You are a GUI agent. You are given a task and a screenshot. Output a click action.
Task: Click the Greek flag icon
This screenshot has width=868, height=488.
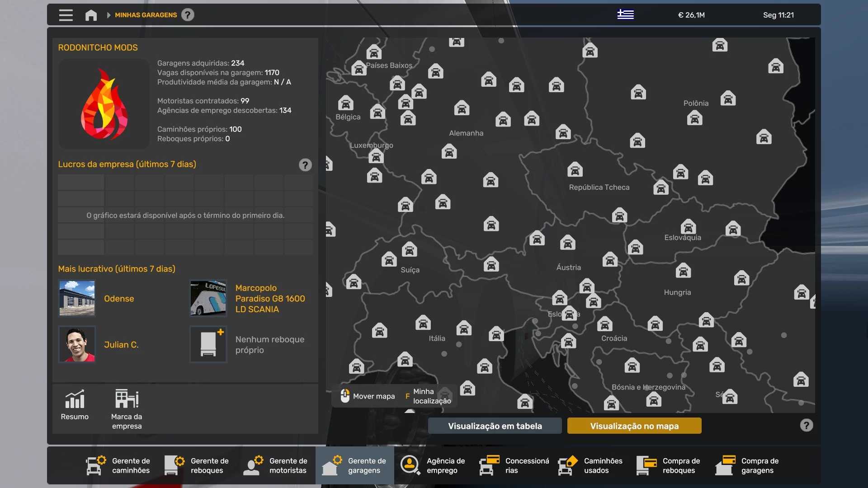[x=625, y=14]
